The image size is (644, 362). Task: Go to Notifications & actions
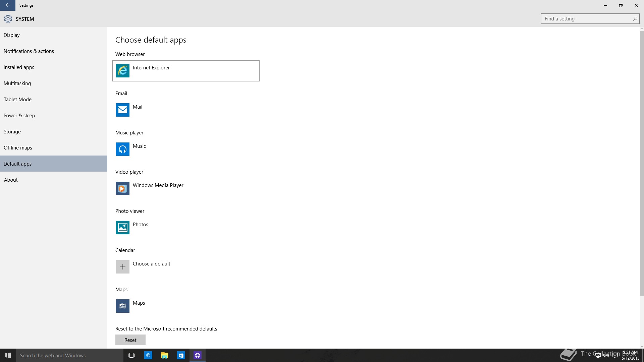pyautogui.click(x=54, y=51)
